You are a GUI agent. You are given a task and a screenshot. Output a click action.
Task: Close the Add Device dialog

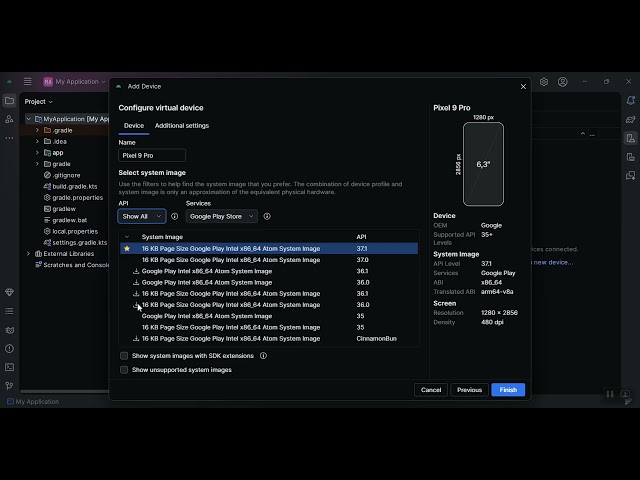coord(523,87)
